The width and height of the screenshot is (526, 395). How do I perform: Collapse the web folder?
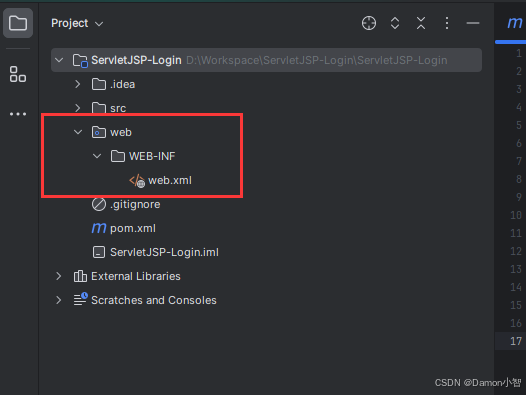pyautogui.click(x=78, y=132)
